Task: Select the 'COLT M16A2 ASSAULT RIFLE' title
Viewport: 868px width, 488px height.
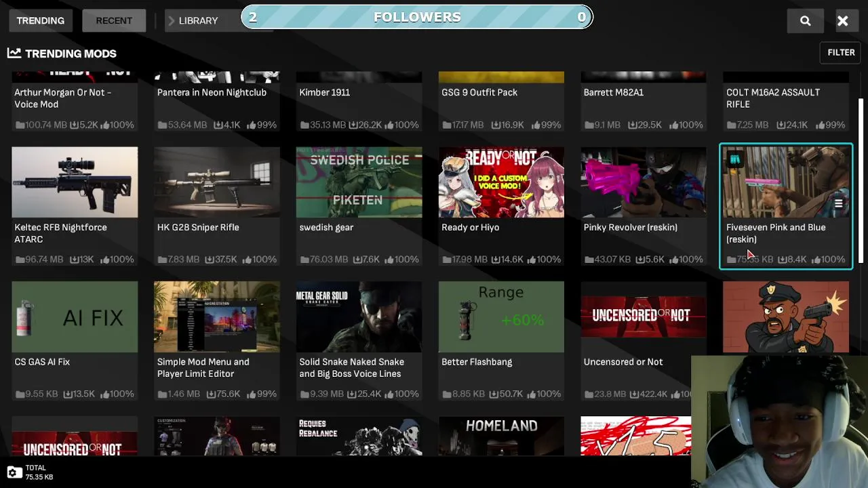Action: [773, 98]
